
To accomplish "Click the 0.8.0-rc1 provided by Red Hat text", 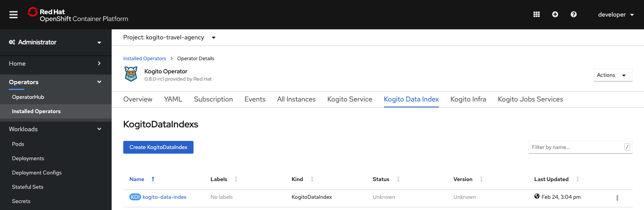I will tap(178, 79).
